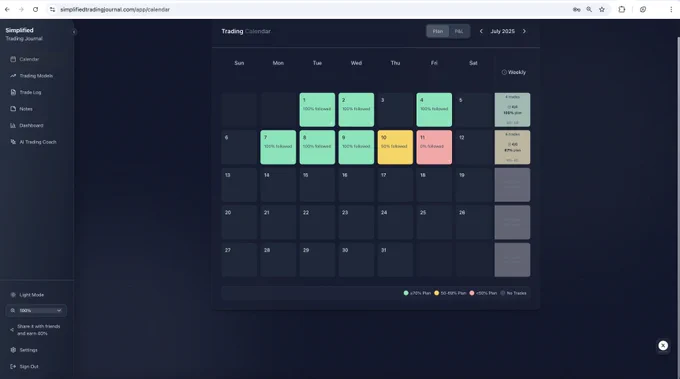Click the Calendar icon in the sidebar

pyautogui.click(x=13, y=59)
